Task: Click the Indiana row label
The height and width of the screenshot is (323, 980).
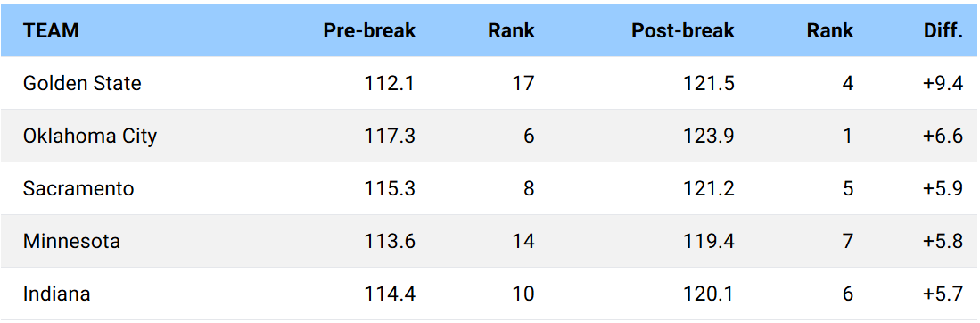Action: tap(57, 294)
